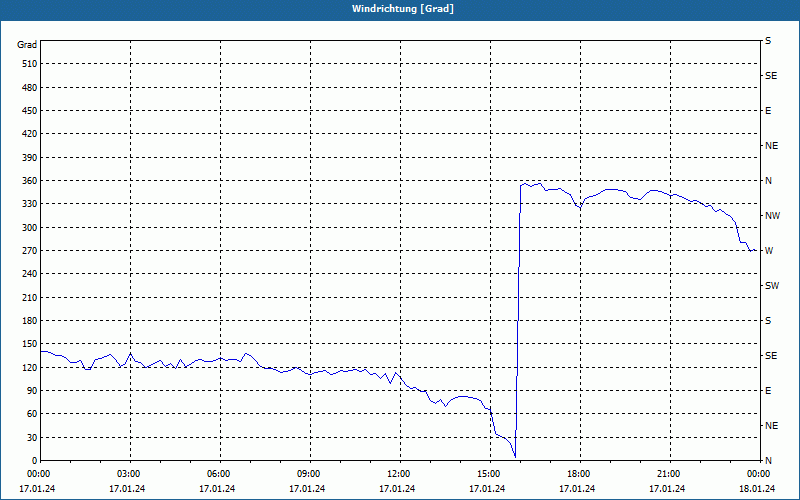The image size is (800, 500).
Task: Click the 450 left axis label
Action: click(x=30, y=111)
